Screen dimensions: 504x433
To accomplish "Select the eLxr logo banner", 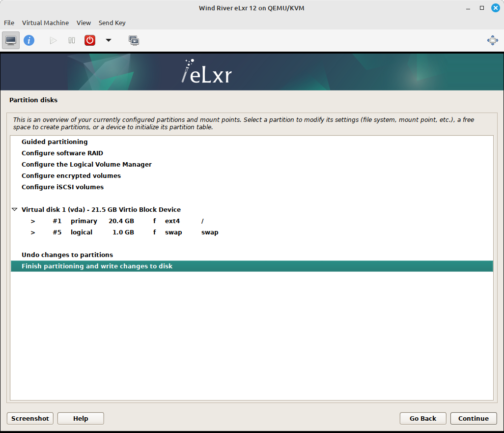I will tap(206, 71).
